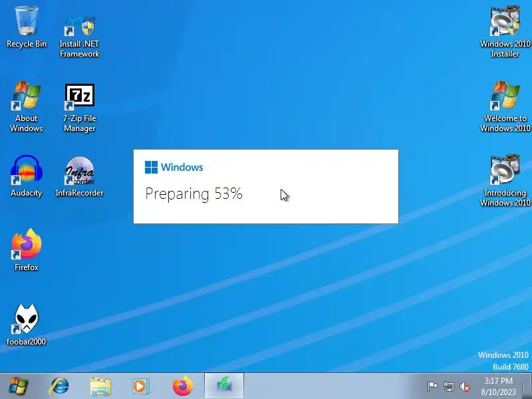Viewport: 532px width, 399px height.
Task: Open the Welcome to Windows 2010 shortcut
Action: (x=505, y=107)
